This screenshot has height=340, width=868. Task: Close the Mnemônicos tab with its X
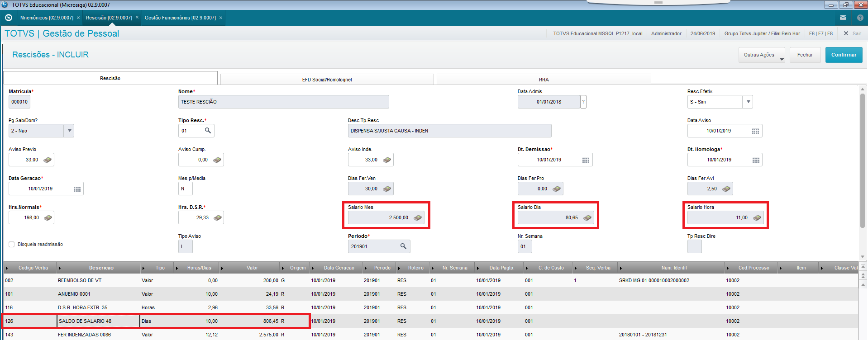[x=78, y=18]
